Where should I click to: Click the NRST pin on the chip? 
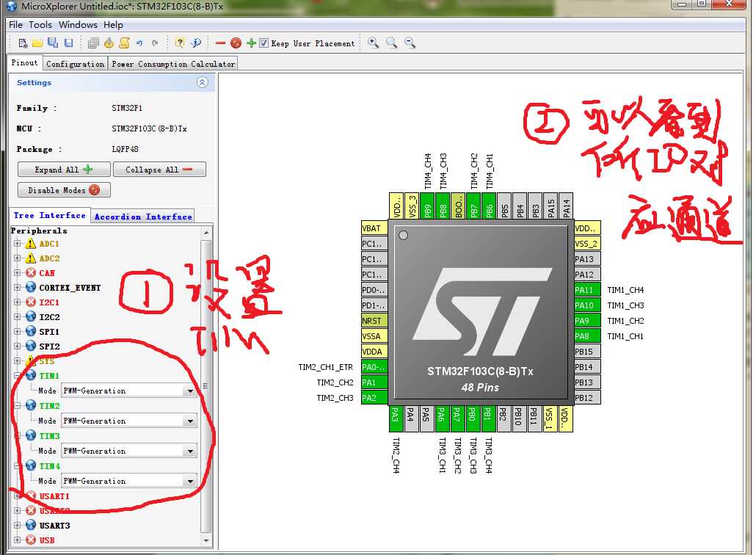click(x=374, y=321)
